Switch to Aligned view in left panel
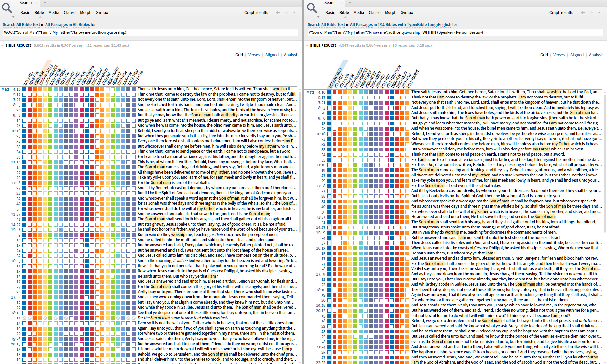Screen dimensions: 607x364 click(272, 55)
